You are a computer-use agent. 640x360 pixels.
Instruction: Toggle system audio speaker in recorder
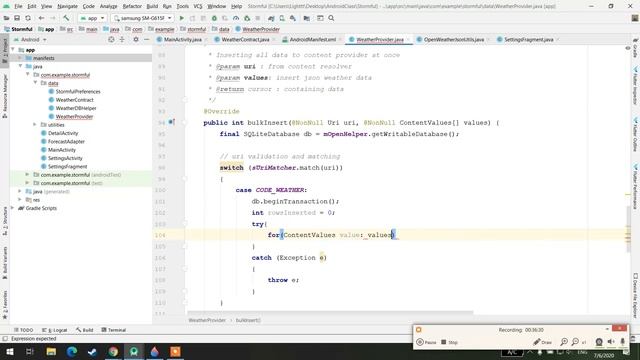(x=611, y=342)
